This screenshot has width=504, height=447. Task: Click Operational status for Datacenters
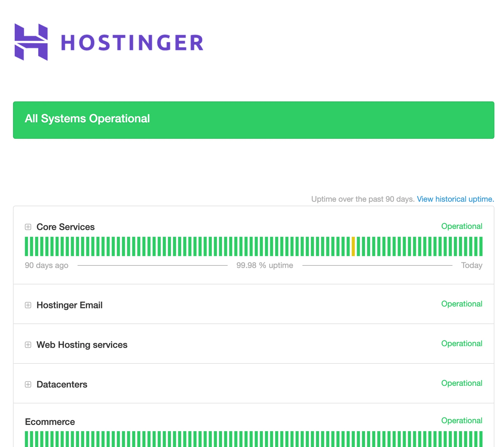pos(461,383)
